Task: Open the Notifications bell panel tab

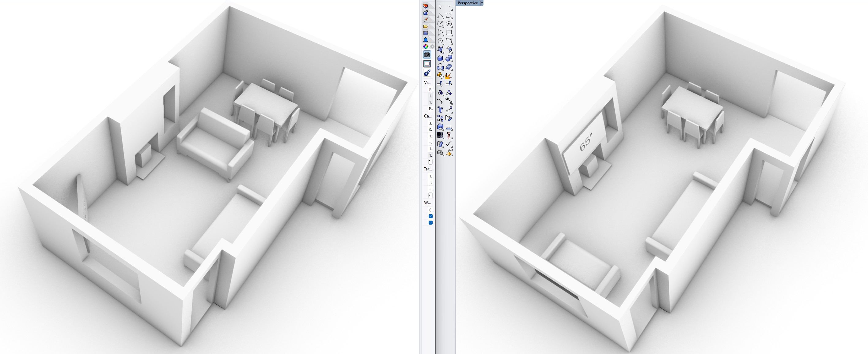Action: (x=426, y=40)
